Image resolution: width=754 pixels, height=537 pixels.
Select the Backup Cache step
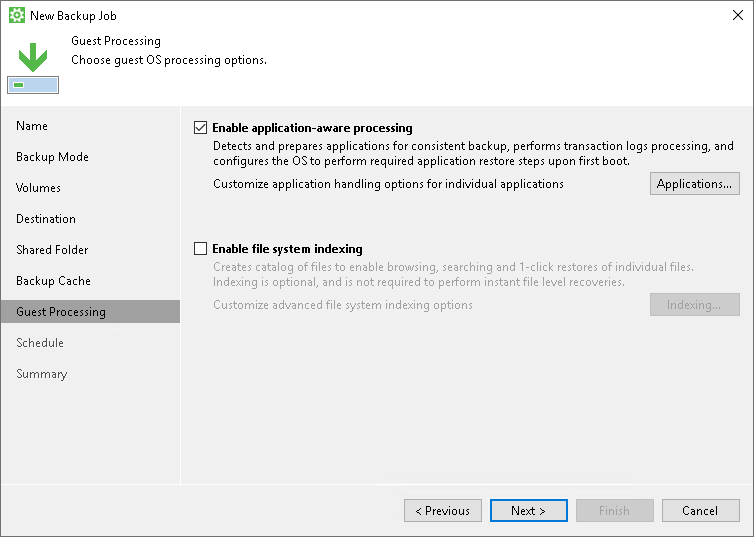(x=53, y=281)
